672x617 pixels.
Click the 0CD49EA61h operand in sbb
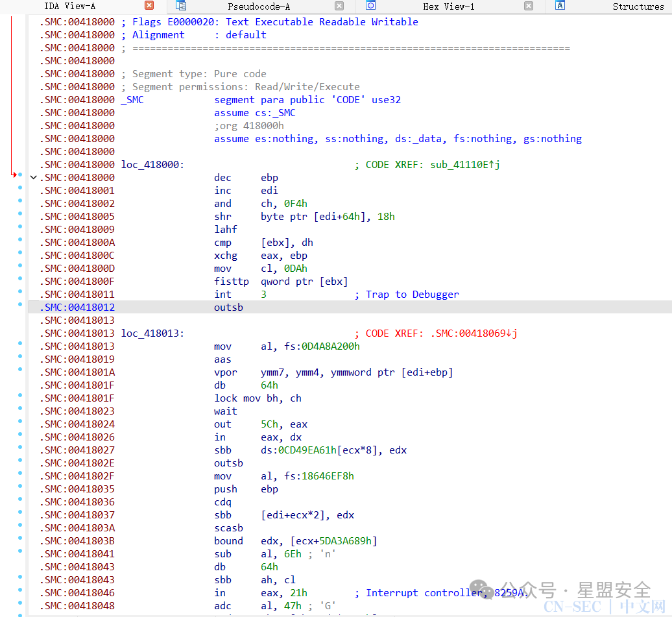307,450
